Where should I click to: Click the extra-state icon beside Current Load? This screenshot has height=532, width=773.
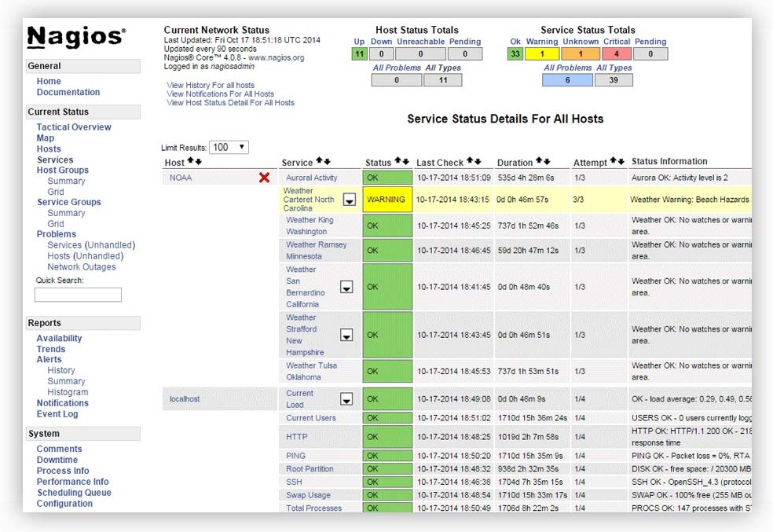[346, 398]
